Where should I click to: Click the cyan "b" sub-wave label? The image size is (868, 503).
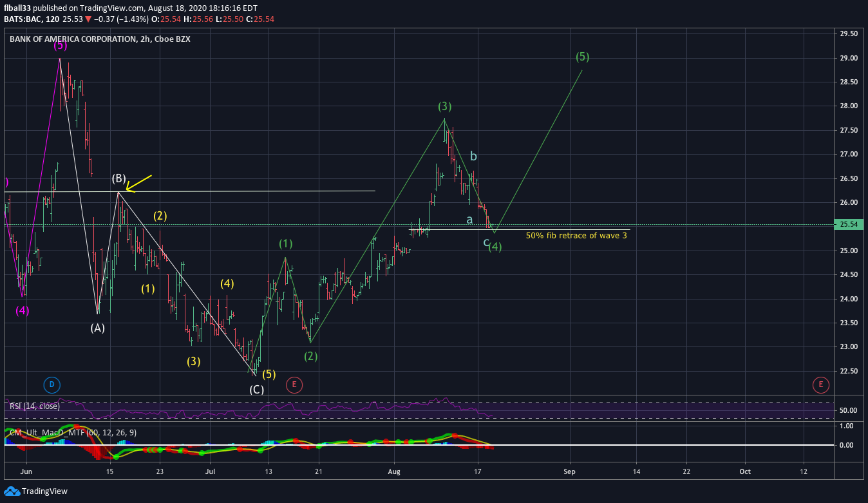tap(473, 156)
